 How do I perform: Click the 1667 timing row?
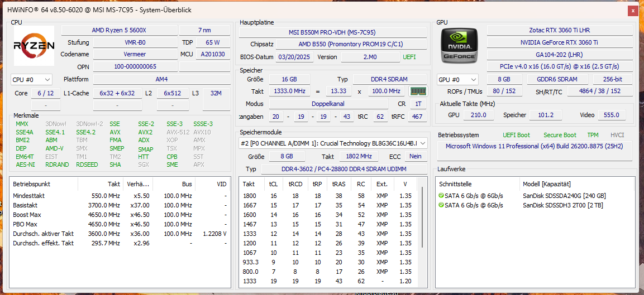click(328, 205)
